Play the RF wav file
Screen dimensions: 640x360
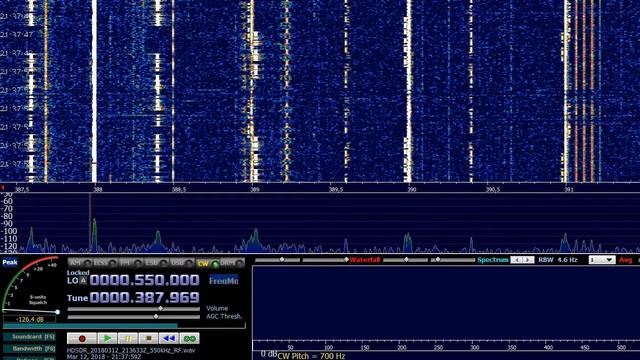coord(107,338)
